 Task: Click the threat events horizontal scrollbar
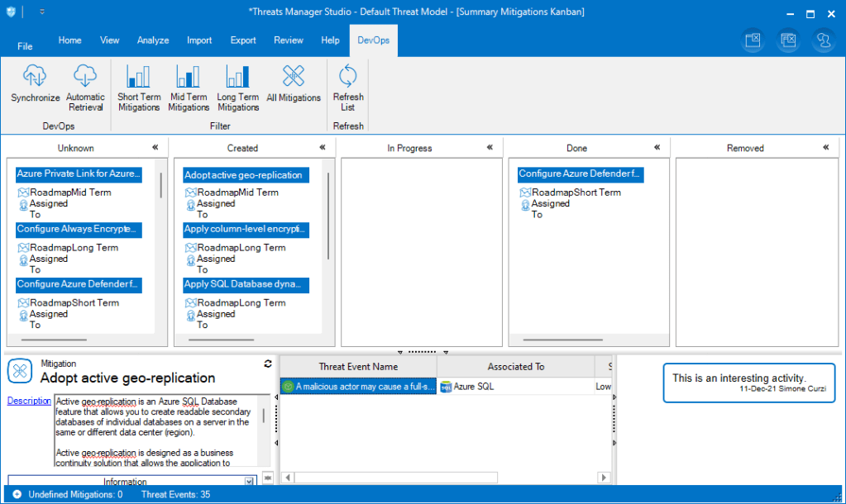[397, 478]
